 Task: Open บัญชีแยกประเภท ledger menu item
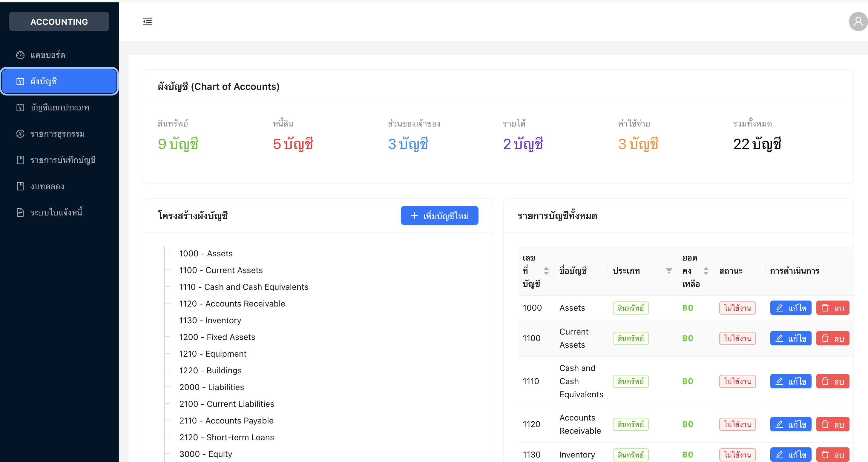59,107
